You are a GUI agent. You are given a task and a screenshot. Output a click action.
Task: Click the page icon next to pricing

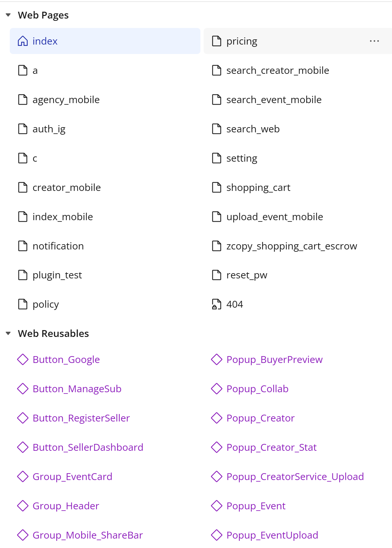tap(216, 41)
